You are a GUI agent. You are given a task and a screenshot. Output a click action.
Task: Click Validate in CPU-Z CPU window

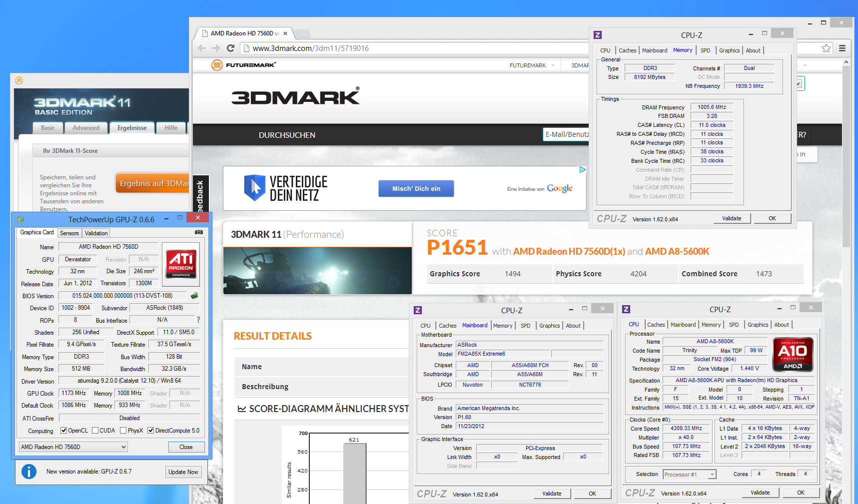pos(760,493)
